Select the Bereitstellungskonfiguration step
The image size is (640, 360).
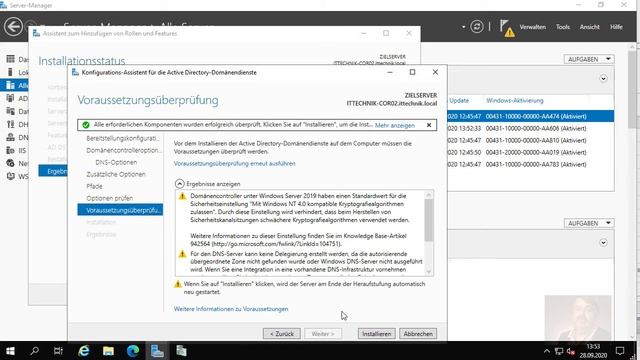coord(123,138)
